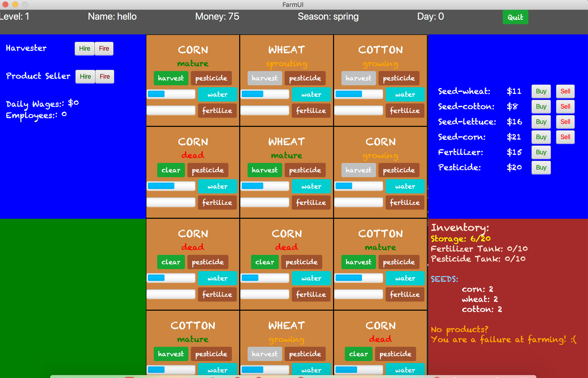The height and width of the screenshot is (378, 588).
Task: Harvest the mature corn in top-left plot
Action: tap(171, 78)
